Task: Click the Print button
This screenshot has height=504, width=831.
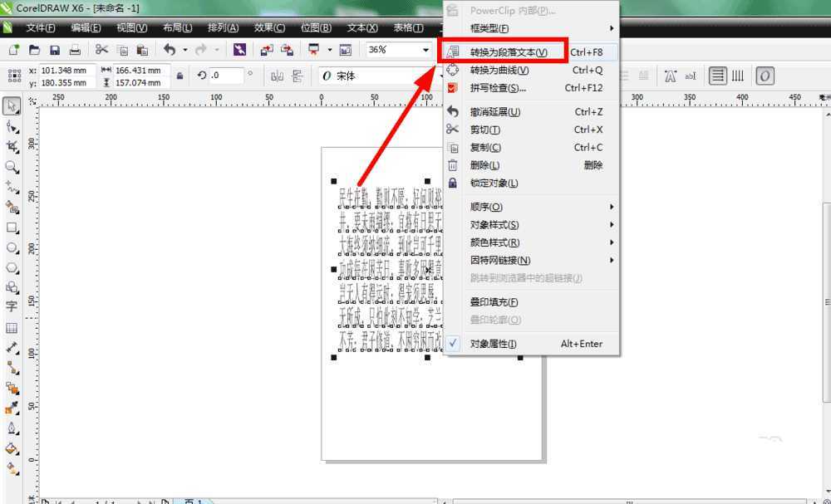Action: pyautogui.click(x=76, y=48)
